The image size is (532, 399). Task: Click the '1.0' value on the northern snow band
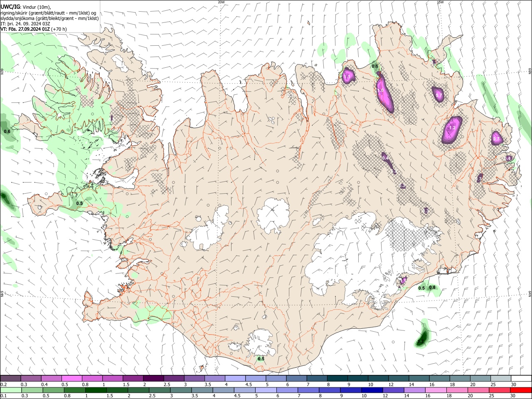point(380,90)
